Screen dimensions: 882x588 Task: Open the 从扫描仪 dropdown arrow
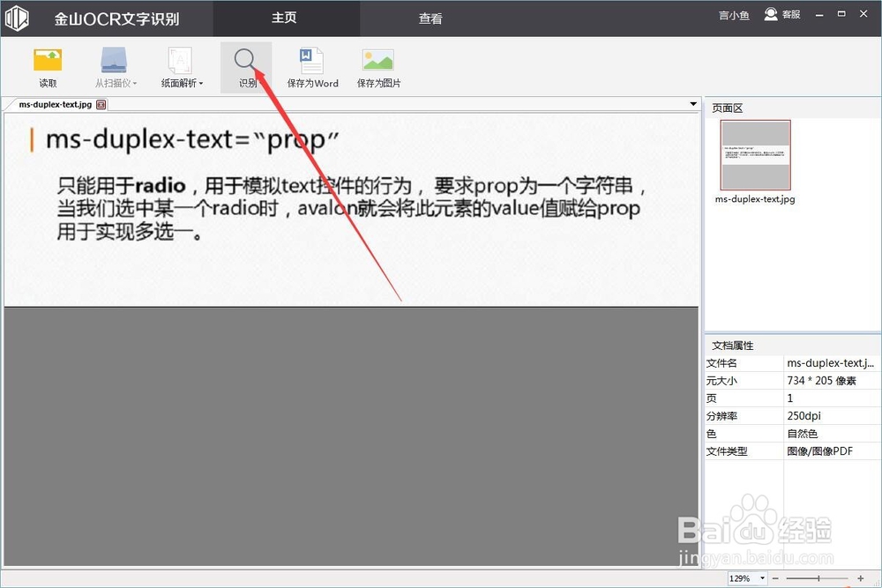[137, 84]
